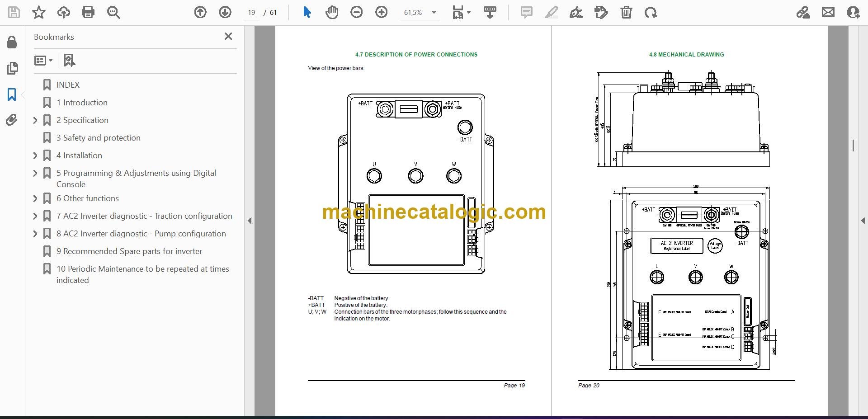Send the file by email

828,13
